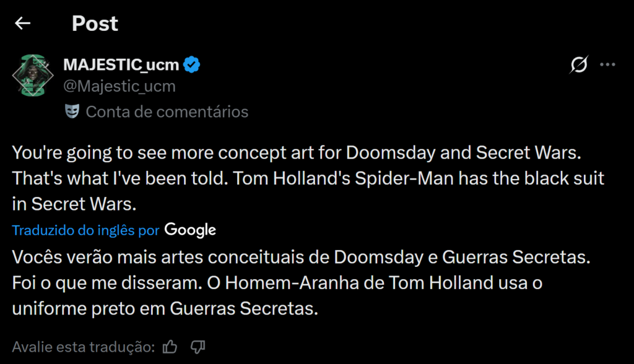Viewport: 634px width, 364px height.
Task: Select the Post tab header
Action: 95,24
